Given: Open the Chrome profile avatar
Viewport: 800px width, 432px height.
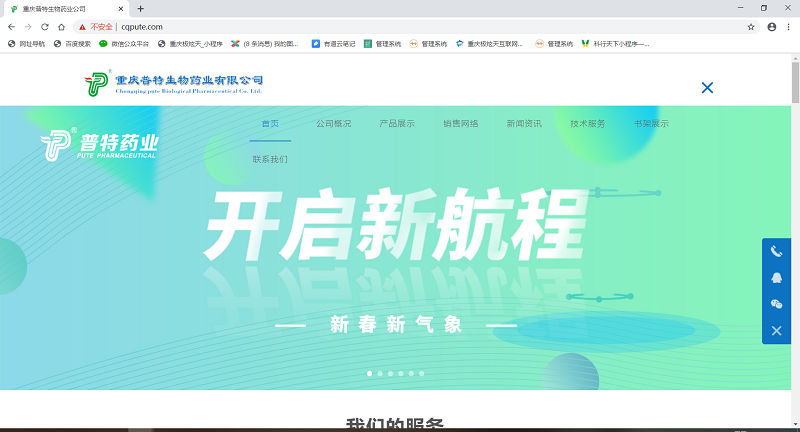Looking at the screenshot, I should [x=771, y=27].
